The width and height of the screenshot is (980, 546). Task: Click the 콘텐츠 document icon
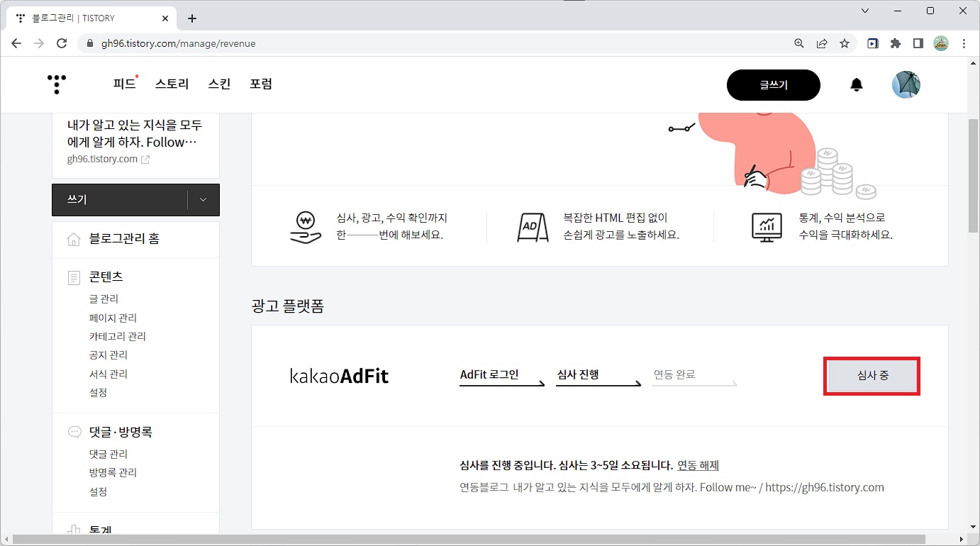pyautogui.click(x=74, y=277)
